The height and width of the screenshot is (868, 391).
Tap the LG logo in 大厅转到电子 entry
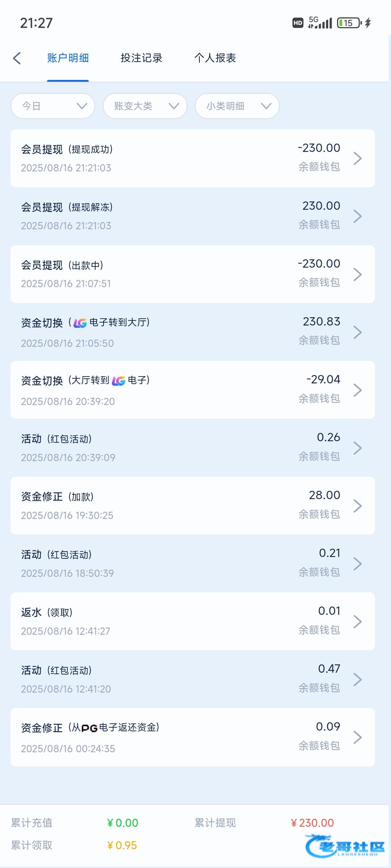(x=118, y=381)
